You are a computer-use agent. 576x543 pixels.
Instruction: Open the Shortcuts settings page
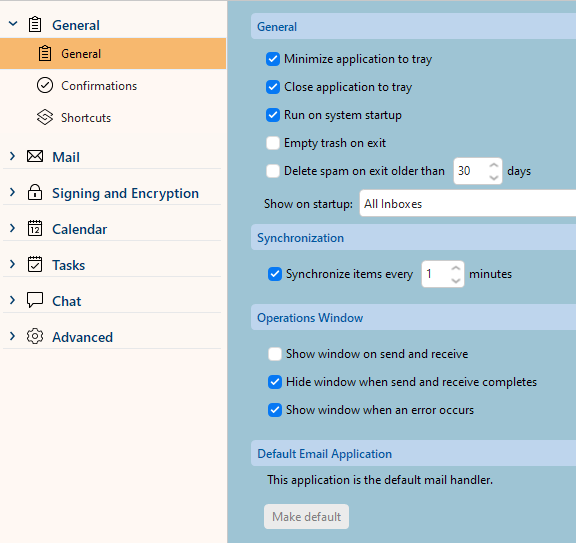point(86,118)
